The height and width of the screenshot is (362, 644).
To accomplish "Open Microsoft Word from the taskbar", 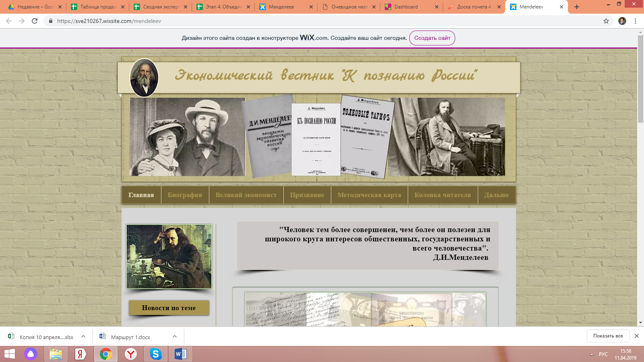I will point(180,354).
